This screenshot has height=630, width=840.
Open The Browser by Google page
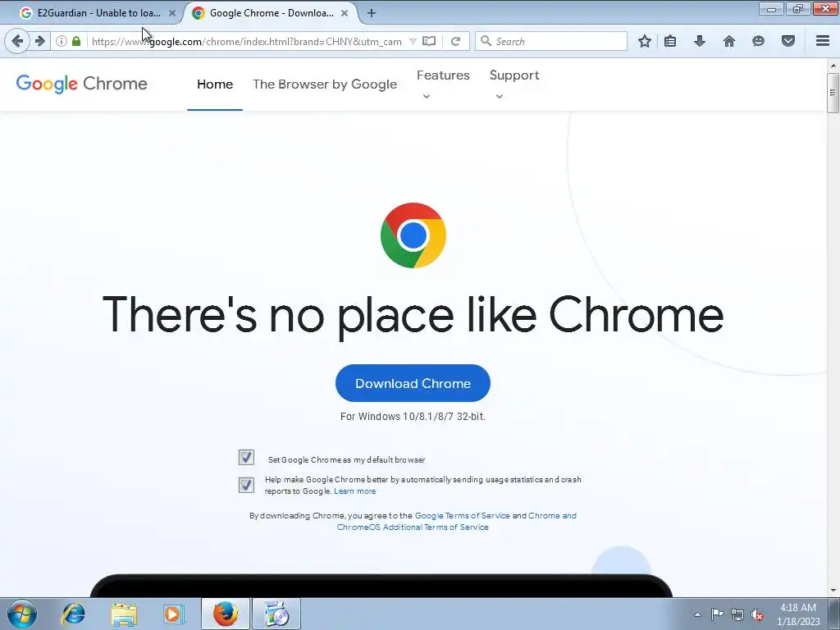(325, 84)
